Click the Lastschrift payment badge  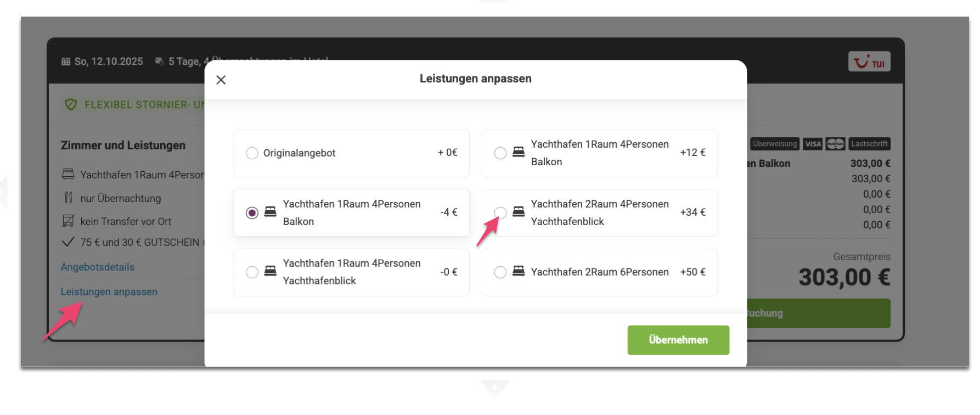(869, 144)
